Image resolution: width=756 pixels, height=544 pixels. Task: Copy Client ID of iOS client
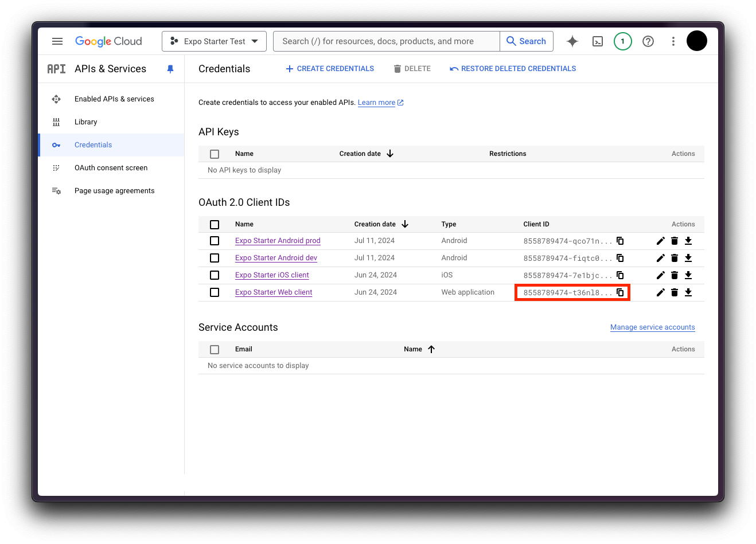click(620, 275)
